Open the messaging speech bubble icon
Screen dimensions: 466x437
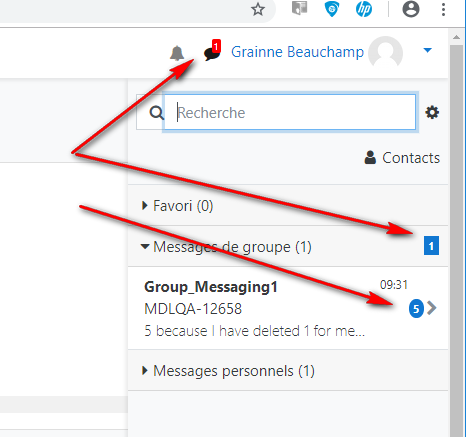[212, 51]
